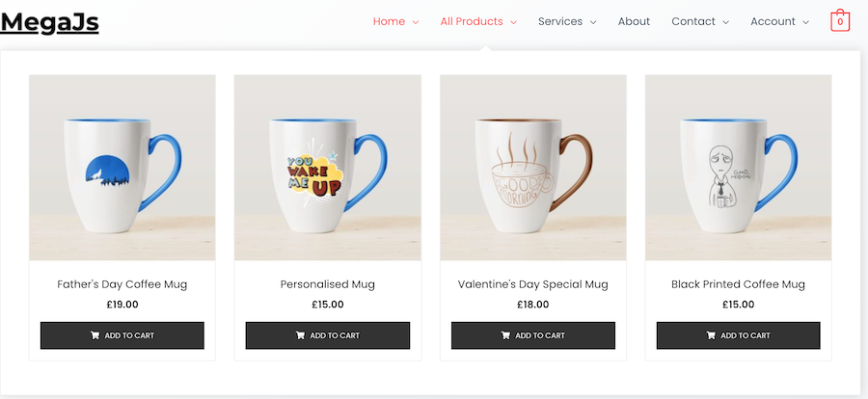868x399 pixels.
Task: Open the Services menu item
Action: [x=560, y=21]
